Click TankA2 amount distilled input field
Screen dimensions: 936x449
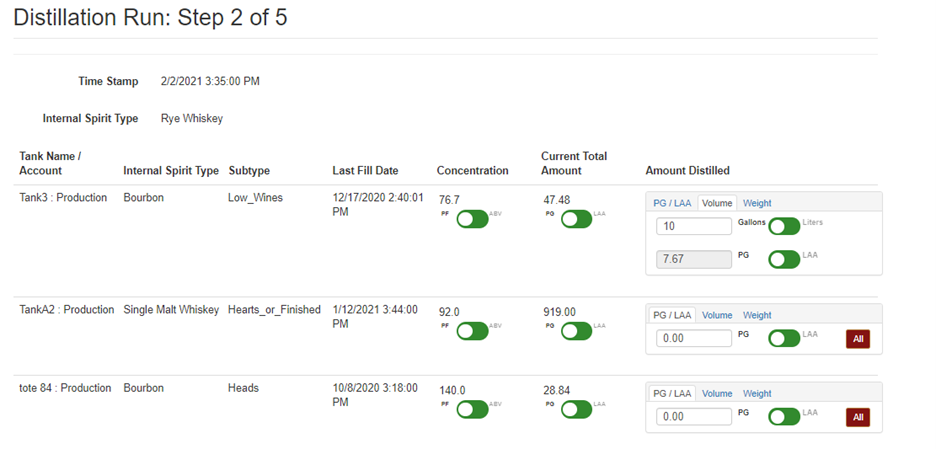[x=694, y=339]
